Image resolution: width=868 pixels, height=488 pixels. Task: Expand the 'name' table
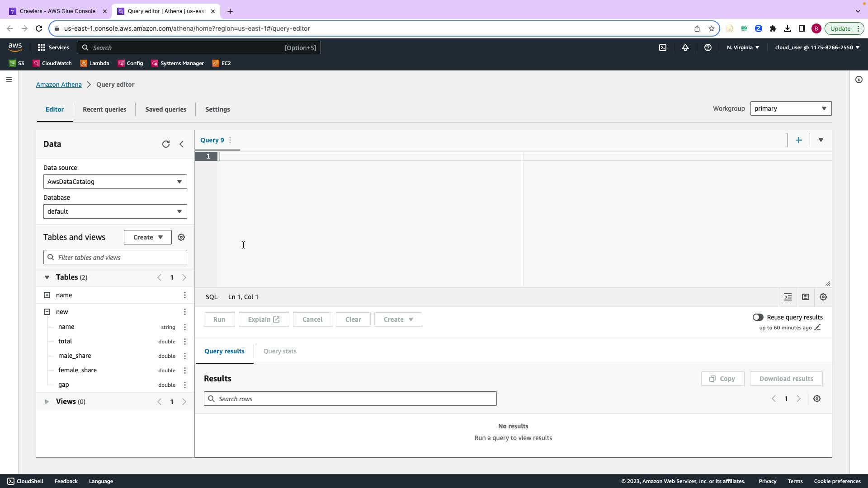(x=47, y=295)
